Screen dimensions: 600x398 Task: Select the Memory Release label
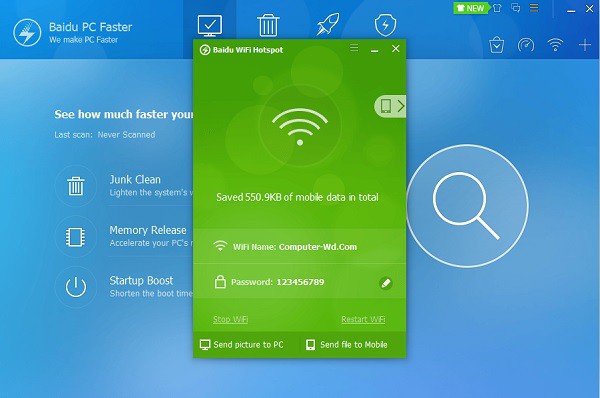coord(148,230)
